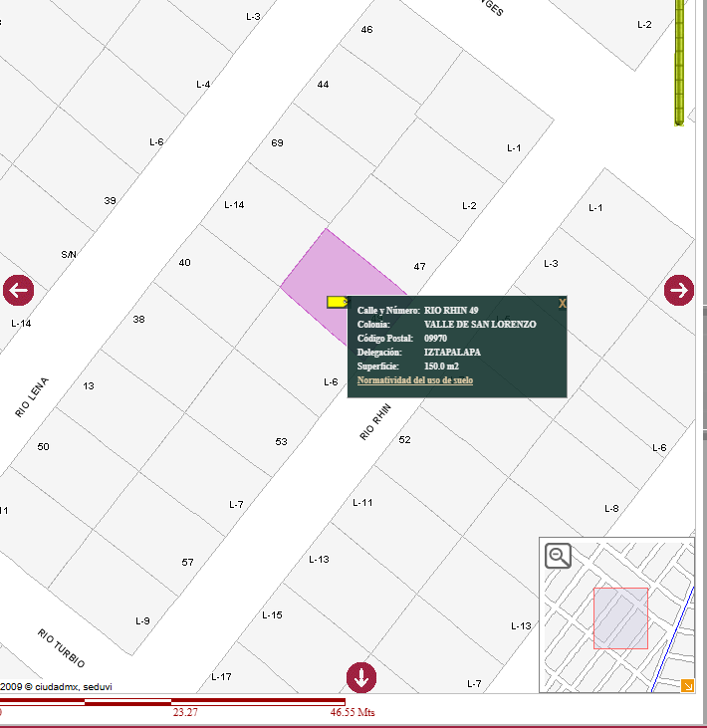Select parcel labeled 40
The image size is (707, 728).
185,263
